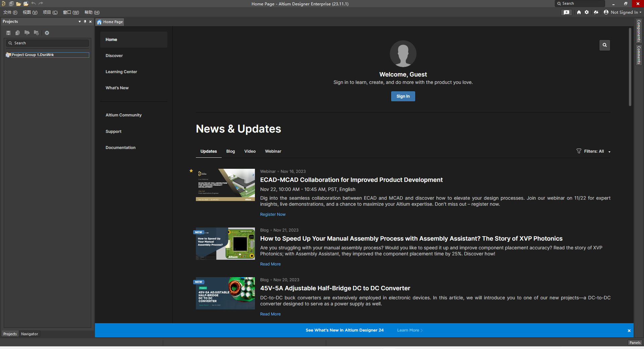Open Projects panel settings via the gear icon
This screenshot has height=349, width=644.
pos(47,33)
